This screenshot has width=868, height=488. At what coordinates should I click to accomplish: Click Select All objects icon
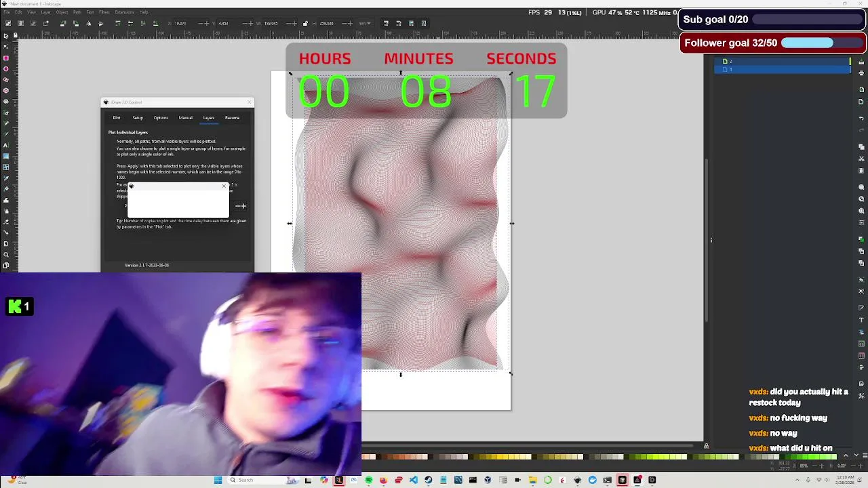tap(7, 23)
